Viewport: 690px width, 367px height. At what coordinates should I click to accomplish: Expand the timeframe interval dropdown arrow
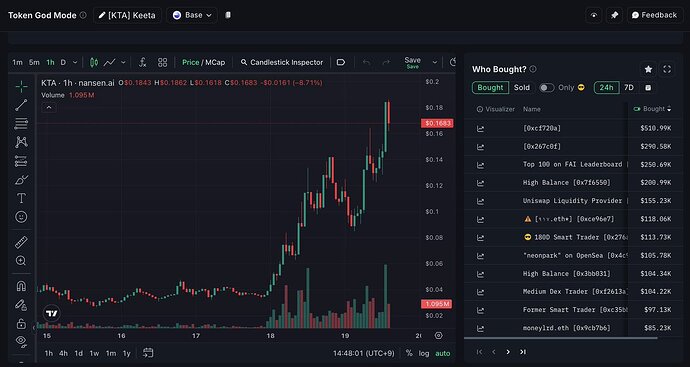pos(75,62)
